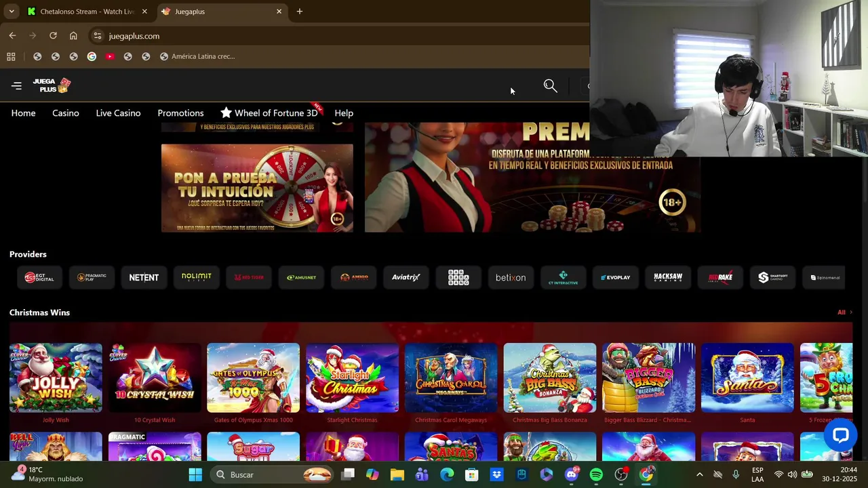868x488 pixels.
Task: Select the NetEnt provider
Action: tap(144, 277)
